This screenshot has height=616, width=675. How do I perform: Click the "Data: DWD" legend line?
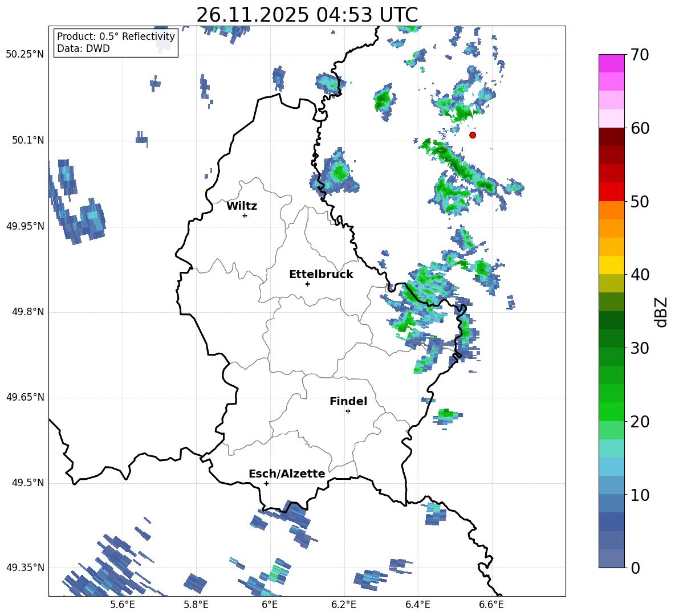[x=83, y=48]
